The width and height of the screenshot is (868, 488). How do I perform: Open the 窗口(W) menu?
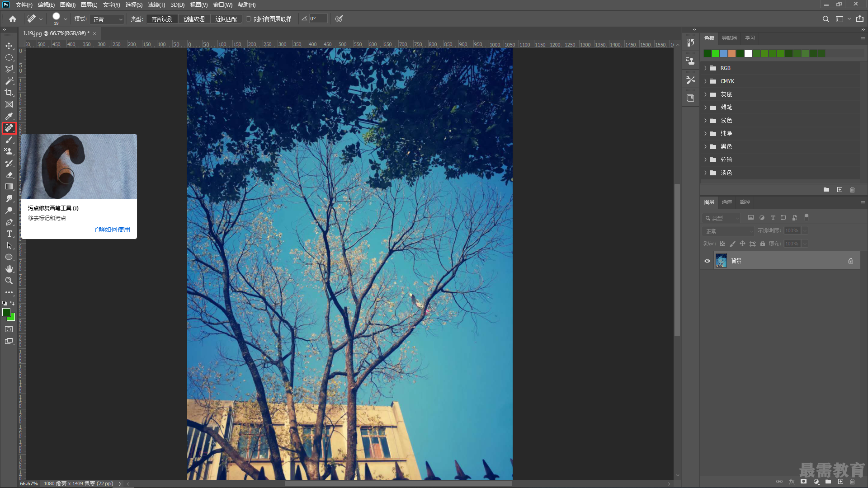[x=222, y=5]
